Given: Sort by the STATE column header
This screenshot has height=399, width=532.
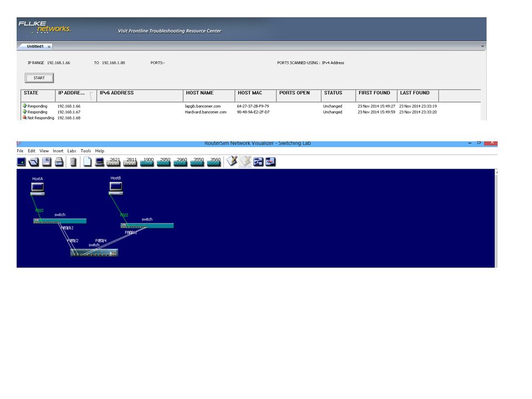Looking at the screenshot, I should 38,96.
